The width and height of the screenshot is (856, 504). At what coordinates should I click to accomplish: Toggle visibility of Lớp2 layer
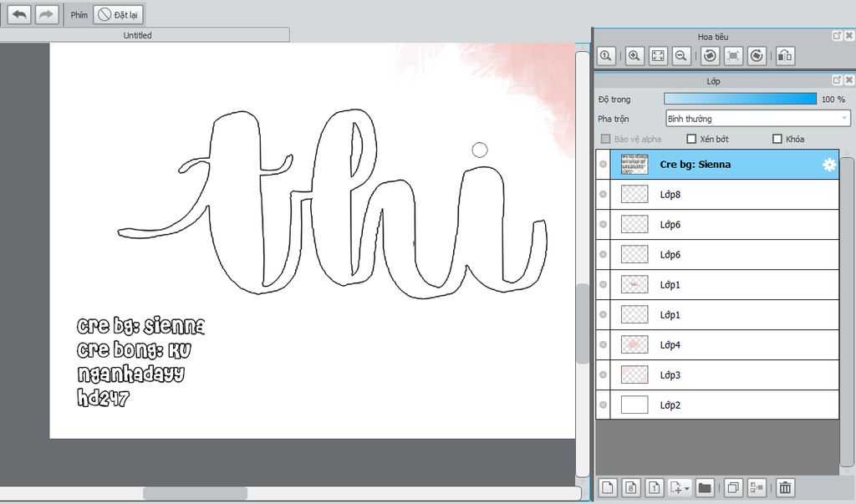[604, 405]
